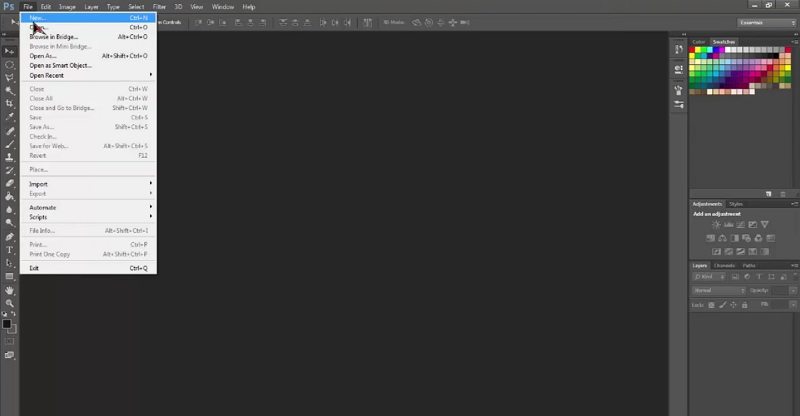Image resolution: width=800 pixels, height=416 pixels.
Task: Select the Quick Selection tool
Action: 9,91
